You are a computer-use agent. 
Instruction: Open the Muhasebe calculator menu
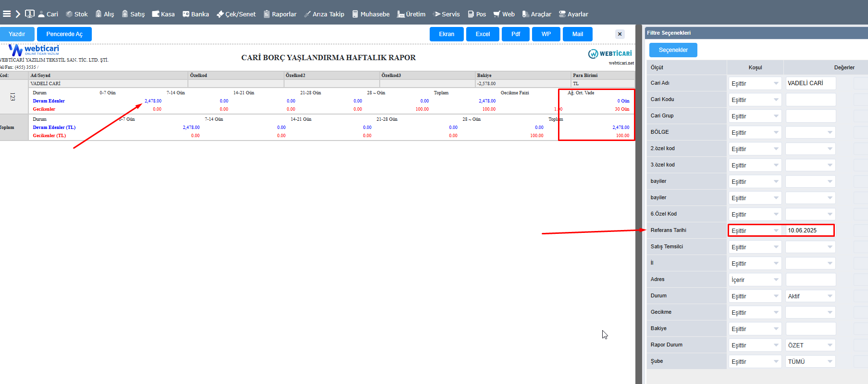(x=371, y=14)
